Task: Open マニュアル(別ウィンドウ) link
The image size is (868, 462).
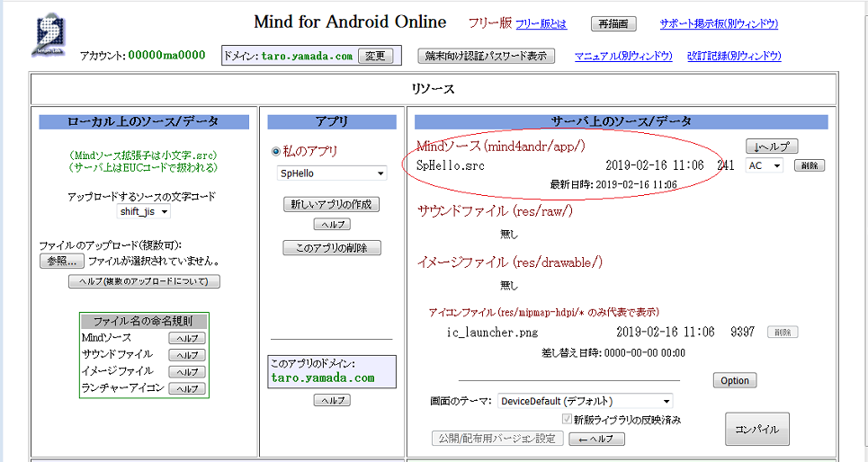Action: pyautogui.click(x=623, y=56)
